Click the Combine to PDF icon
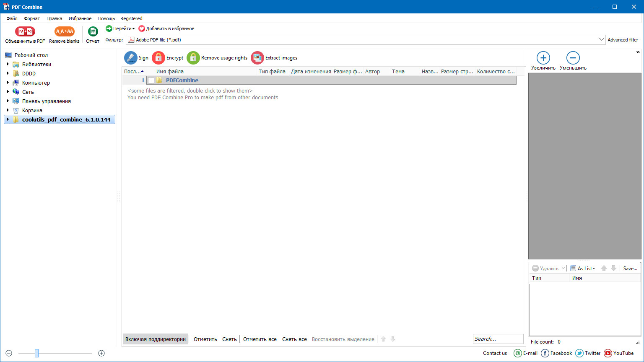644x362 pixels. click(25, 31)
